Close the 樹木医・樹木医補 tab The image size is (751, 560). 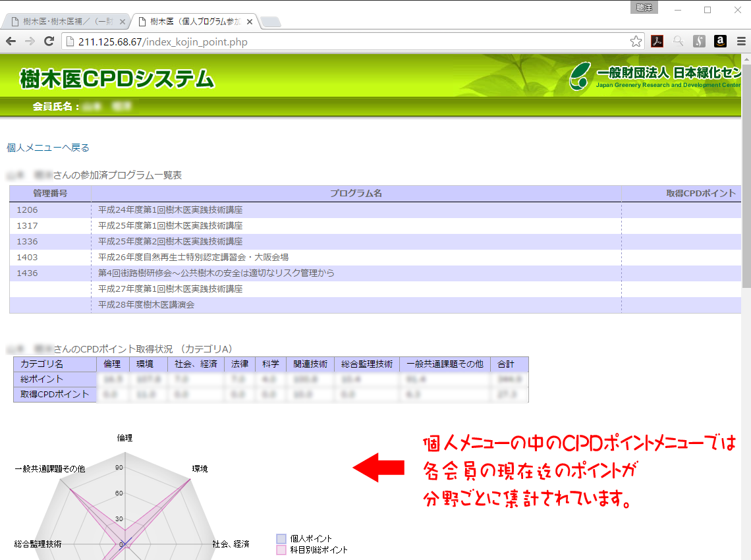click(122, 22)
